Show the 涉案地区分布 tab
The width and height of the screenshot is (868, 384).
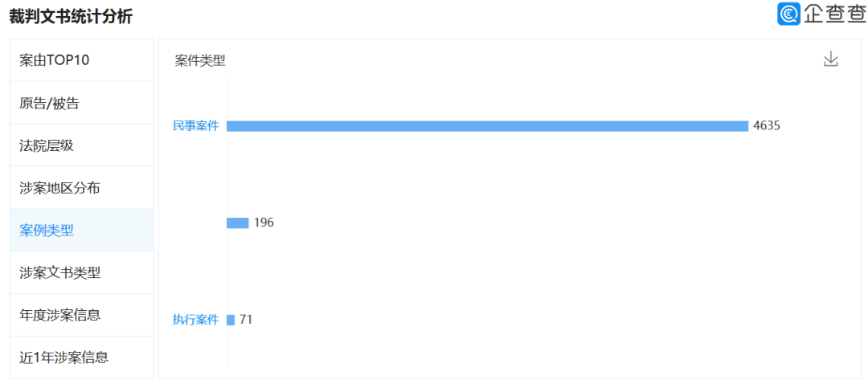[60, 188]
